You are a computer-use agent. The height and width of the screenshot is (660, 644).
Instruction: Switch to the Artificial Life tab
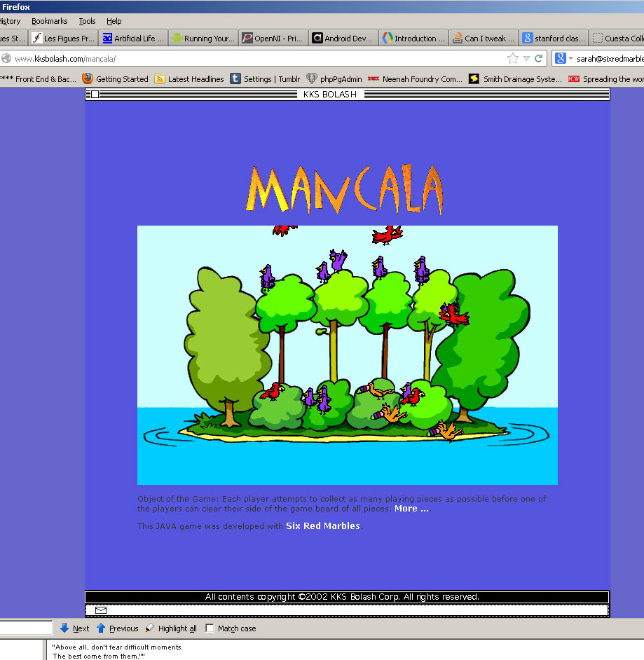tap(133, 39)
